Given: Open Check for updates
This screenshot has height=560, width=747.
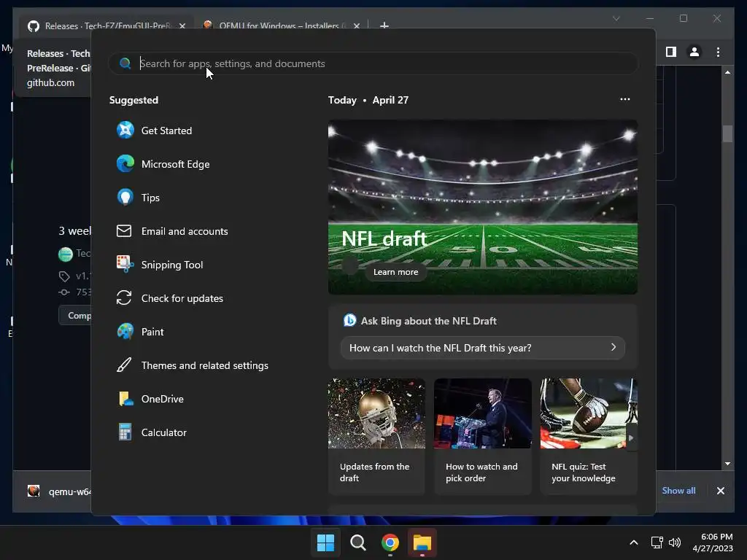Looking at the screenshot, I should pos(169,298).
